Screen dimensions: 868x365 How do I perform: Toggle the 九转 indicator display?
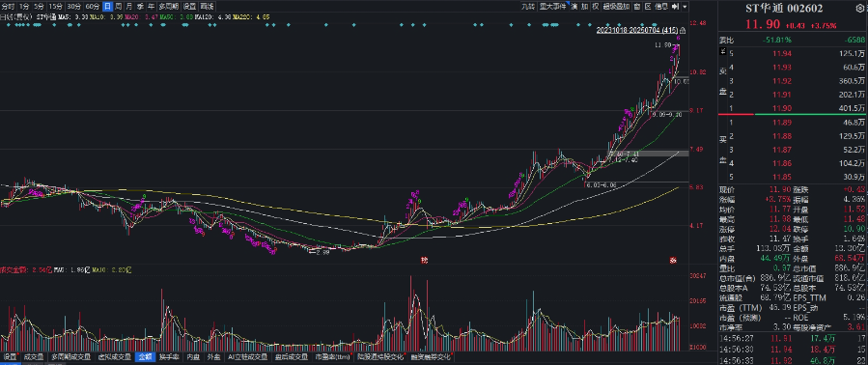pos(529,7)
